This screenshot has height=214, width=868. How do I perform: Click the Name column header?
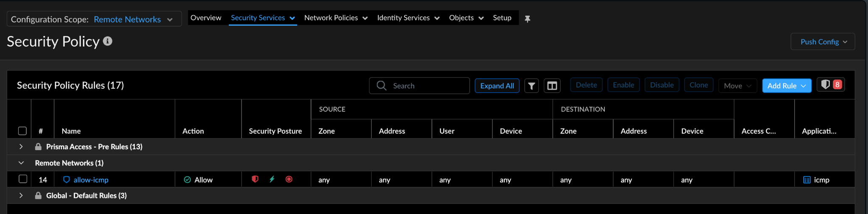pos(71,131)
